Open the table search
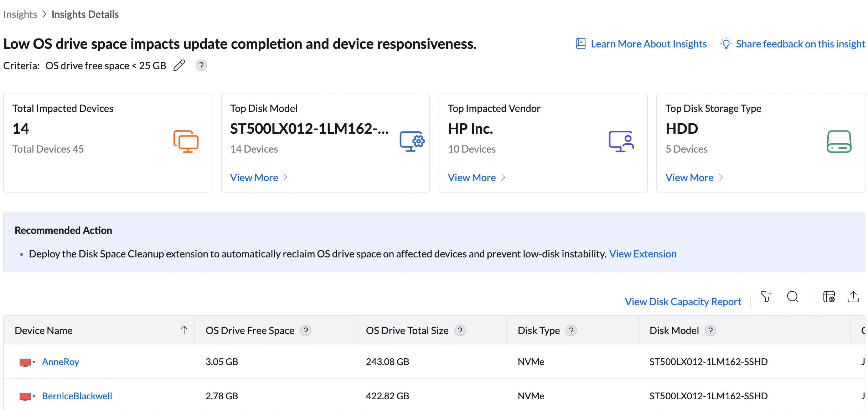The image size is (868, 410). click(793, 297)
